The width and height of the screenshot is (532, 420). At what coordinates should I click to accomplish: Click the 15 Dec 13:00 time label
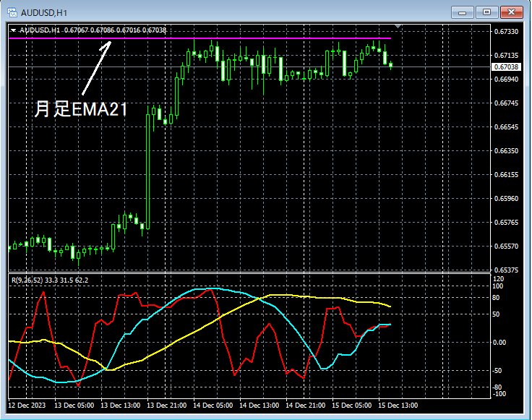398,405
